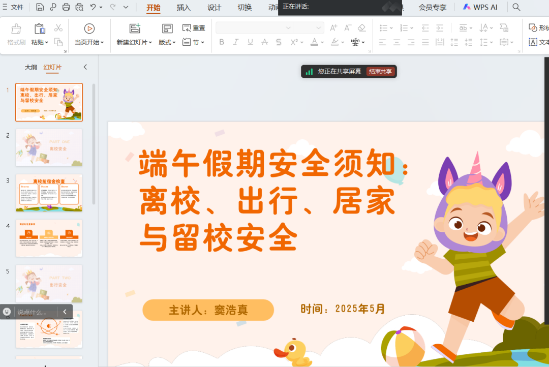Collapse the slide thumbnail panel
Image resolution: width=549 pixels, height=367 pixels.
pos(85,67)
